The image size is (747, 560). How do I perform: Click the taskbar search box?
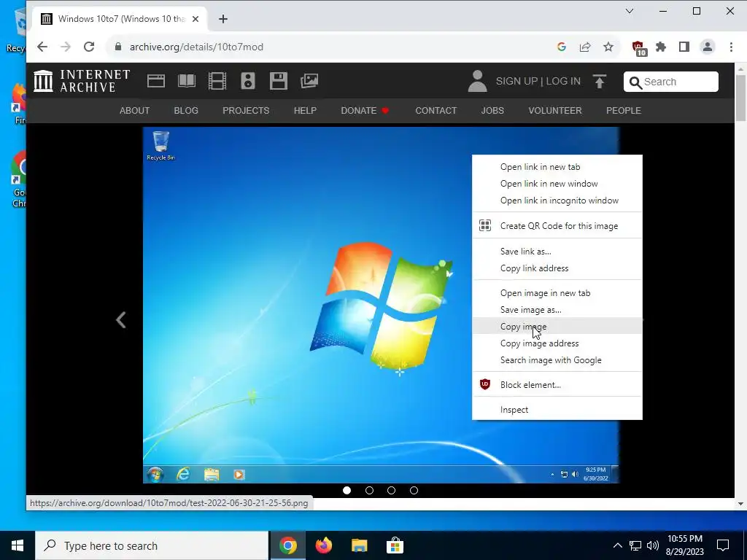coord(152,545)
